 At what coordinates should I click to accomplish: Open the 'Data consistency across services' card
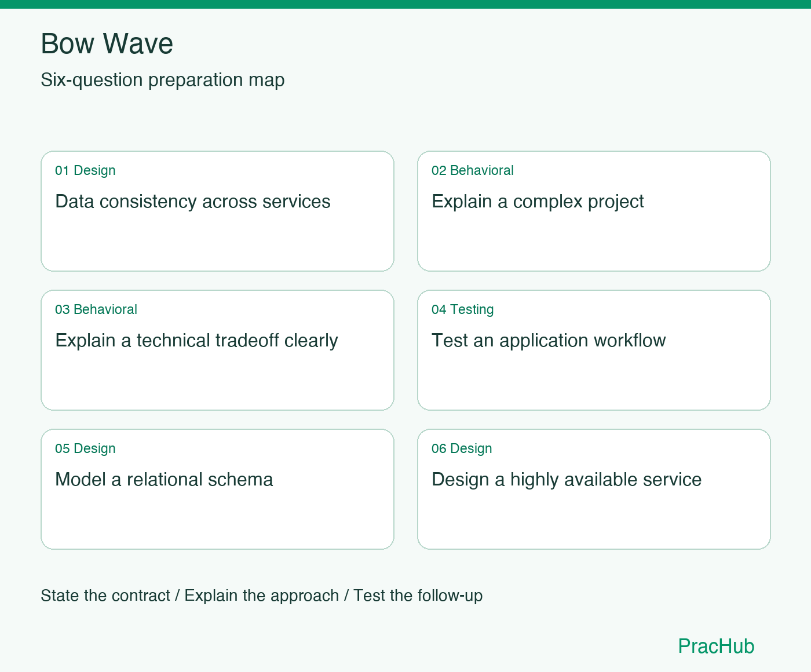[217, 211]
